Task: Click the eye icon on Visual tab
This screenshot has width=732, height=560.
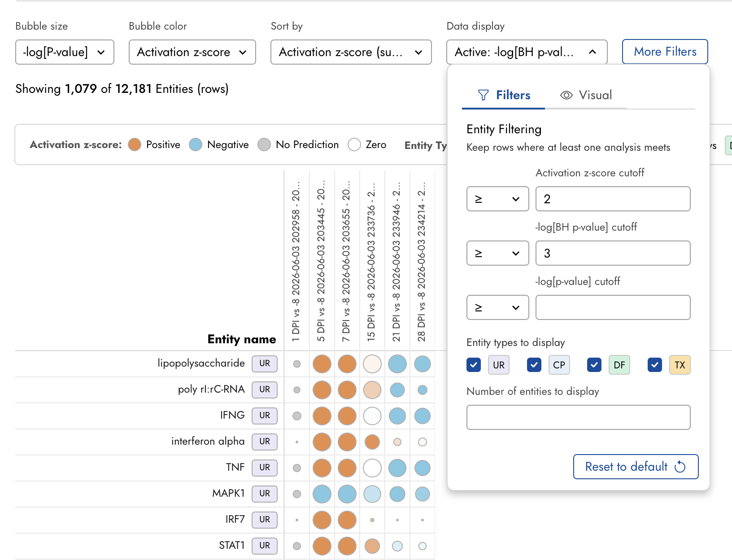Action: click(x=566, y=95)
